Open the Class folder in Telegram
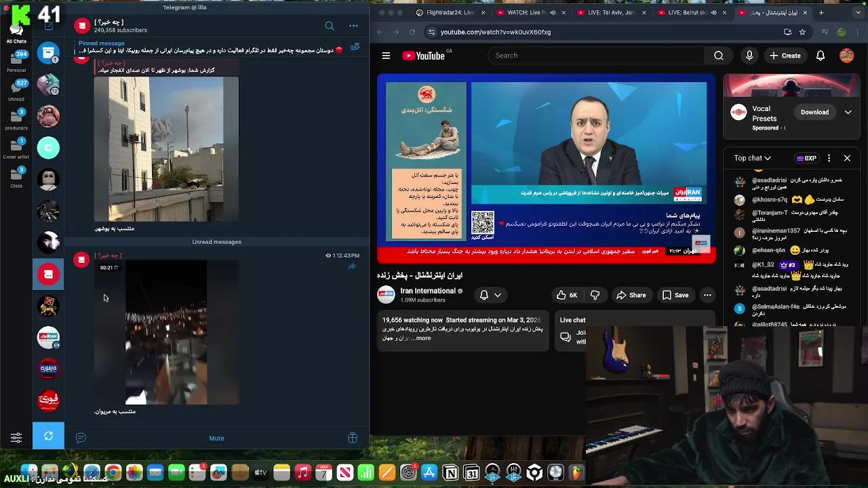 16,176
